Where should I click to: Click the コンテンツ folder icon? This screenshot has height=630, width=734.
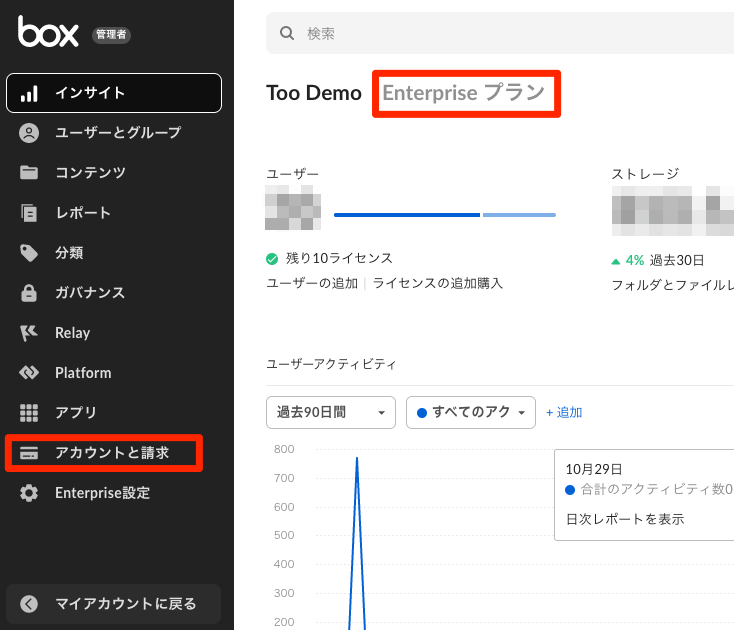click(x=29, y=173)
